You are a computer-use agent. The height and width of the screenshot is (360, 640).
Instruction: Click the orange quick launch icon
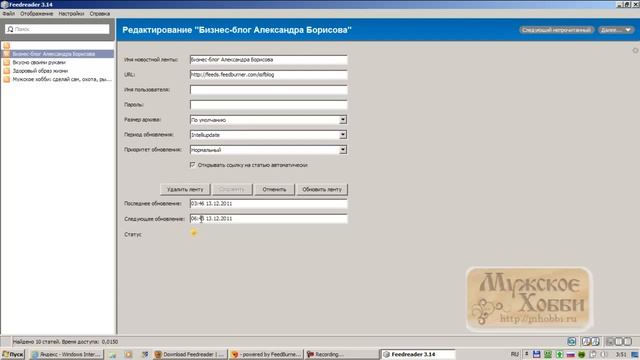pyautogui.click(x=128, y=354)
